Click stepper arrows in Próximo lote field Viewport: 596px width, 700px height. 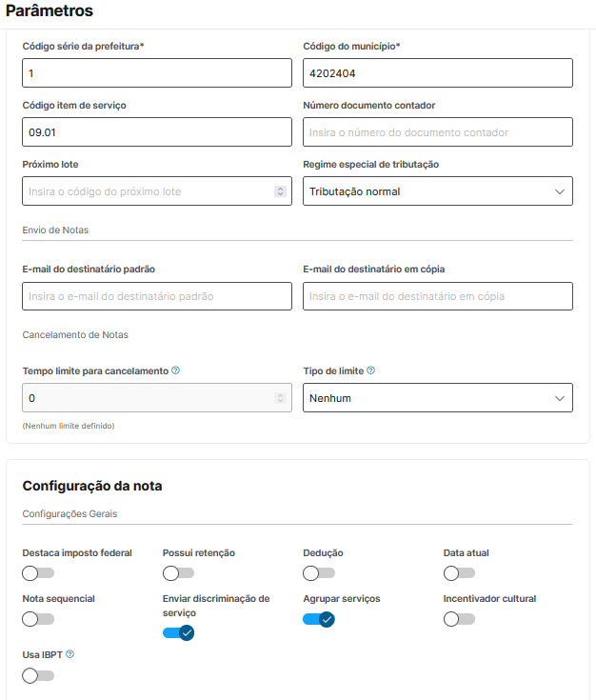click(x=280, y=191)
